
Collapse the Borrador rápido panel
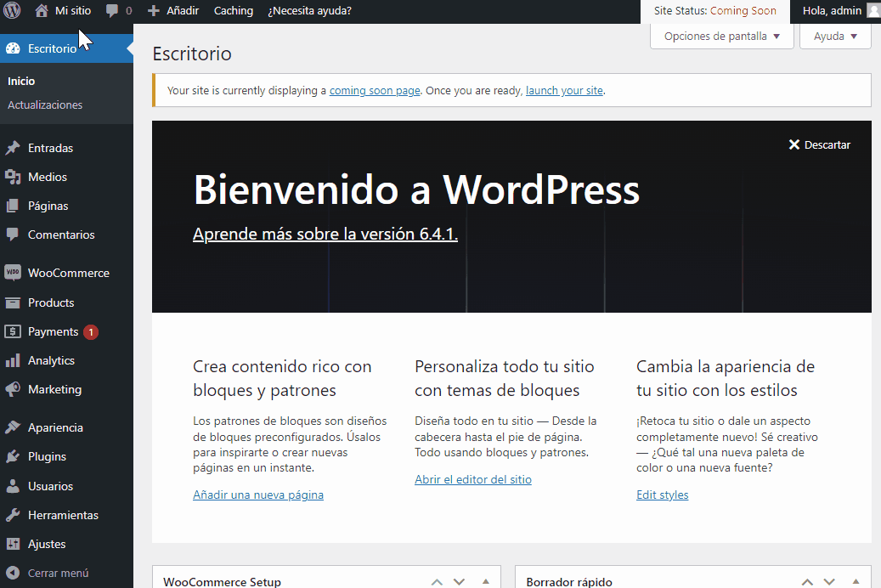click(856, 582)
